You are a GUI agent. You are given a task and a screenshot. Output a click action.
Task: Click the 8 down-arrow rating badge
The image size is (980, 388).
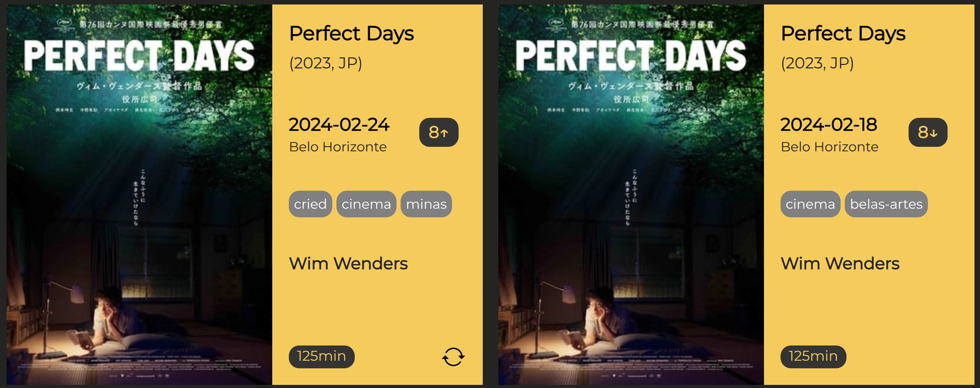pos(928,133)
